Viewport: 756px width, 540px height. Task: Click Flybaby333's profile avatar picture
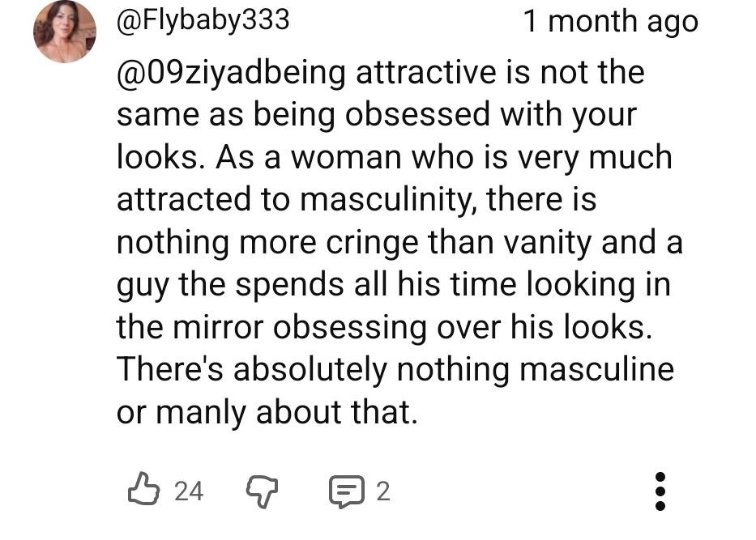coord(64,32)
